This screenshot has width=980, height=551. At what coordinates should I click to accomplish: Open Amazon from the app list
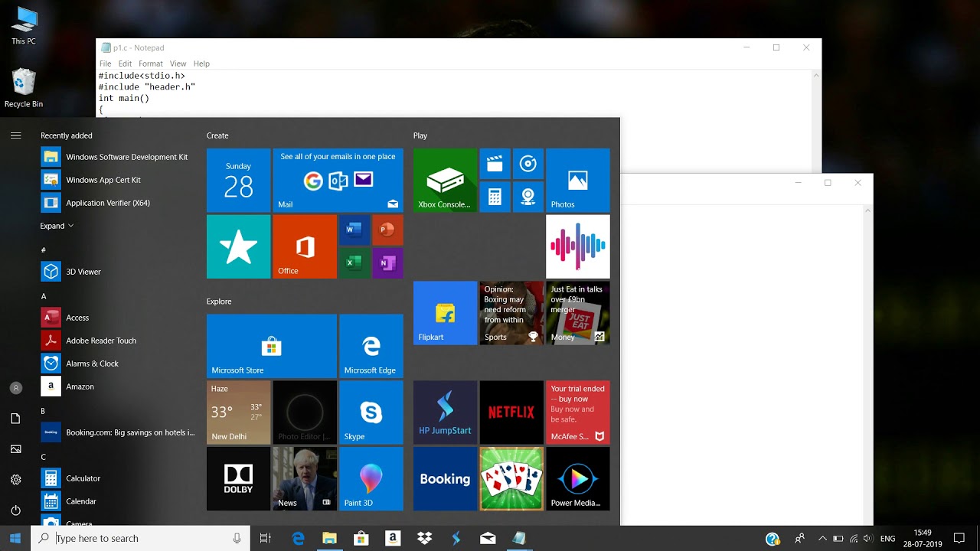(119, 386)
